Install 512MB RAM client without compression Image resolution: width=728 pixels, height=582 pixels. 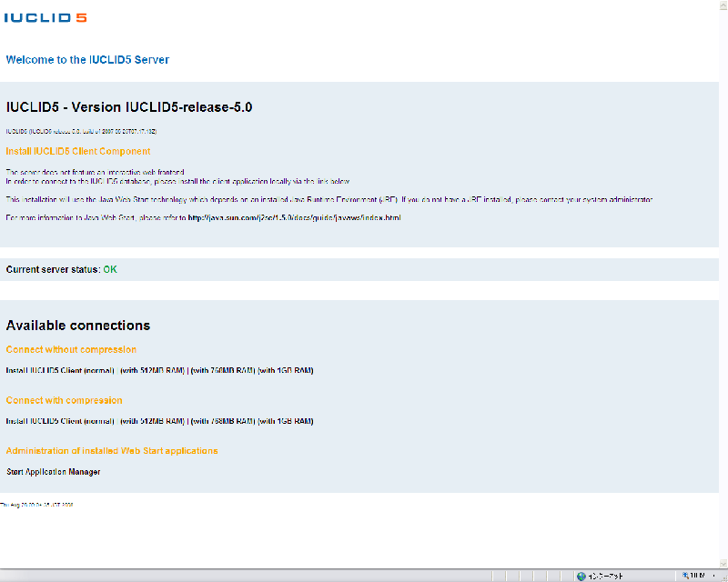point(152,370)
